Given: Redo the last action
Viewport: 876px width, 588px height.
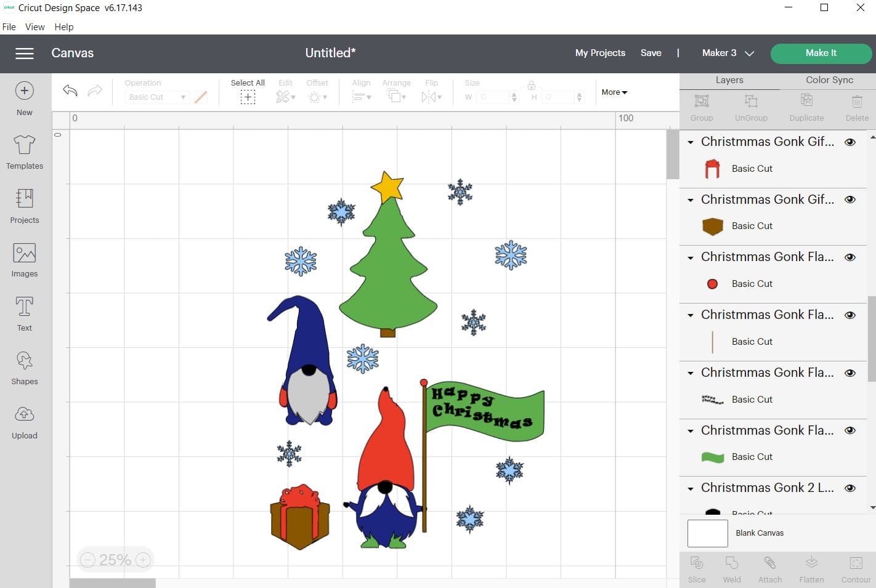Looking at the screenshot, I should click(95, 91).
